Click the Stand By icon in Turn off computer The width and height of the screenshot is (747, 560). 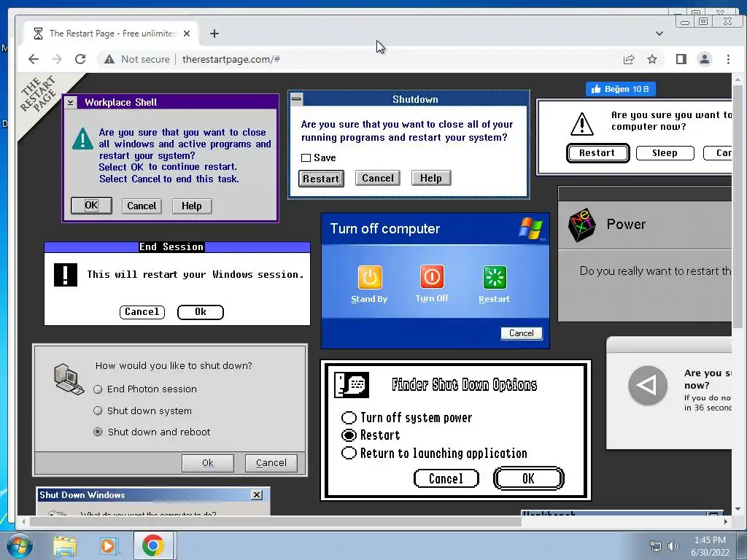[x=370, y=277]
